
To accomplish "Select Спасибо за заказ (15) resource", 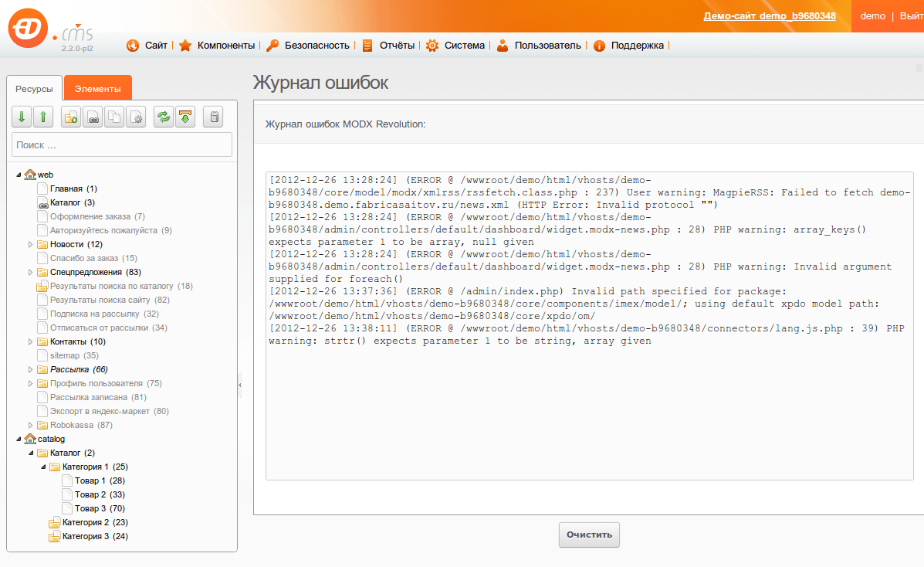I will (93, 258).
